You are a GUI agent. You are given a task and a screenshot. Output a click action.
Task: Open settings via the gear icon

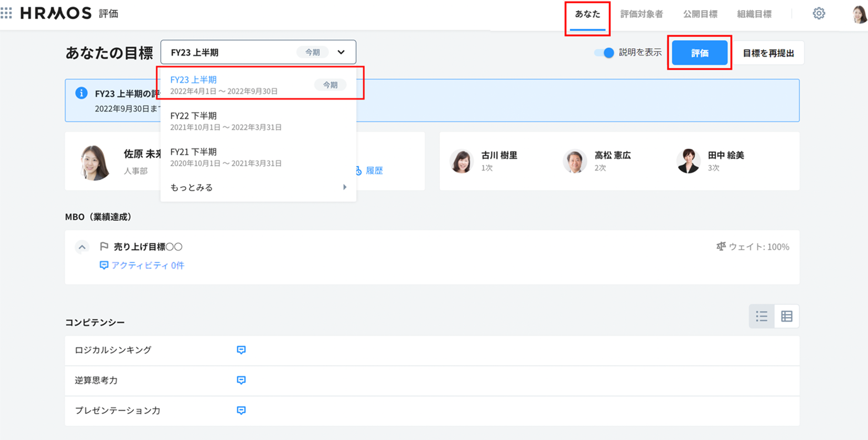pyautogui.click(x=818, y=13)
